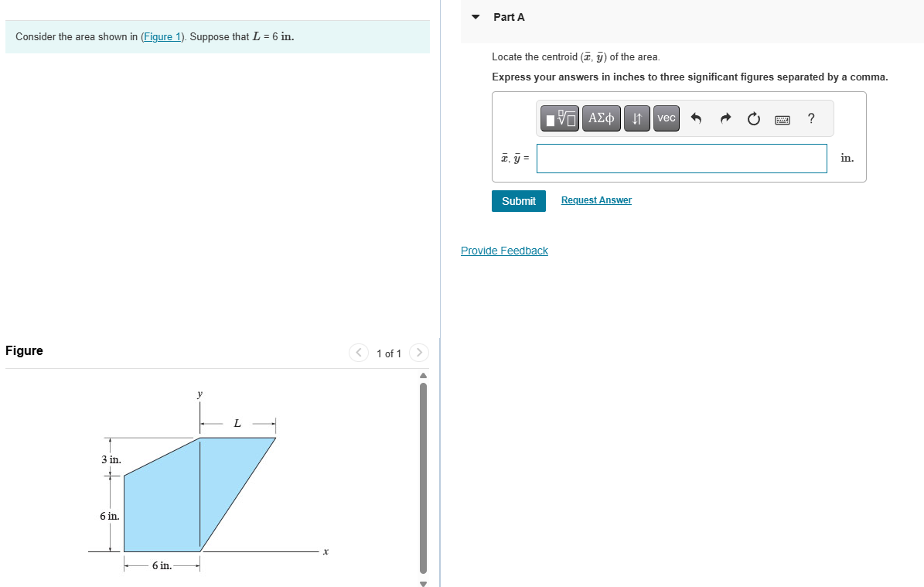The image size is (924, 587).
Task: Click the Request Answer link
Action: click(x=595, y=200)
